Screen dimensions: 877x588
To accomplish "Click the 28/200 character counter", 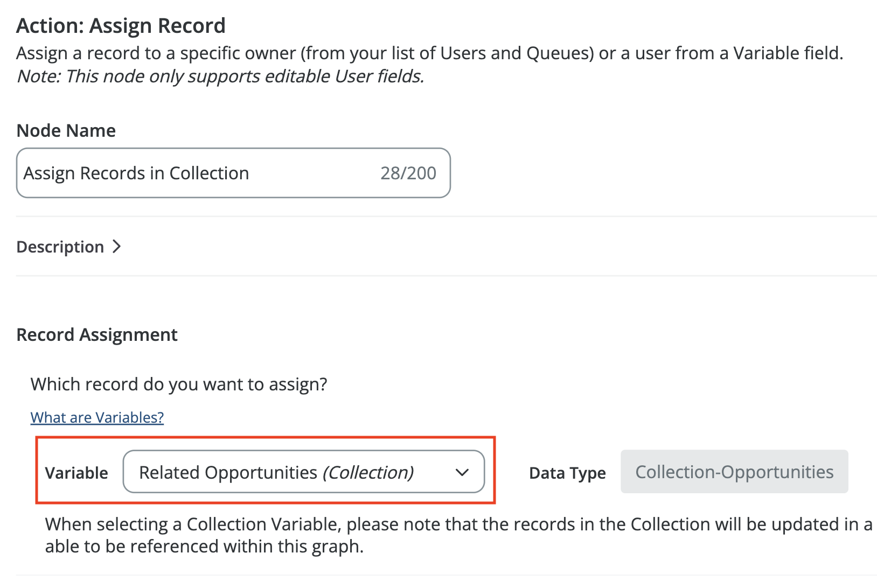I will (408, 173).
